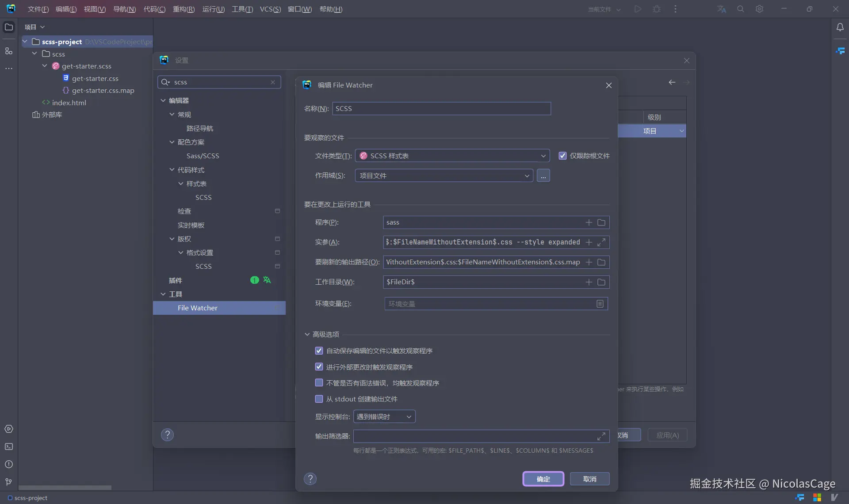Open the Structure tool window icon
The image size is (849, 504).
9,51
